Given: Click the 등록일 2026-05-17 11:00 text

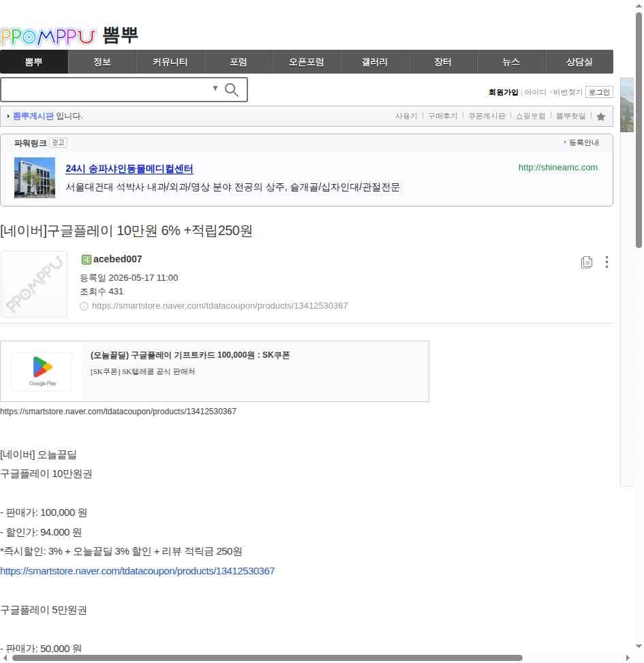Looking at the screenshot, I should [x=129, y=278].
